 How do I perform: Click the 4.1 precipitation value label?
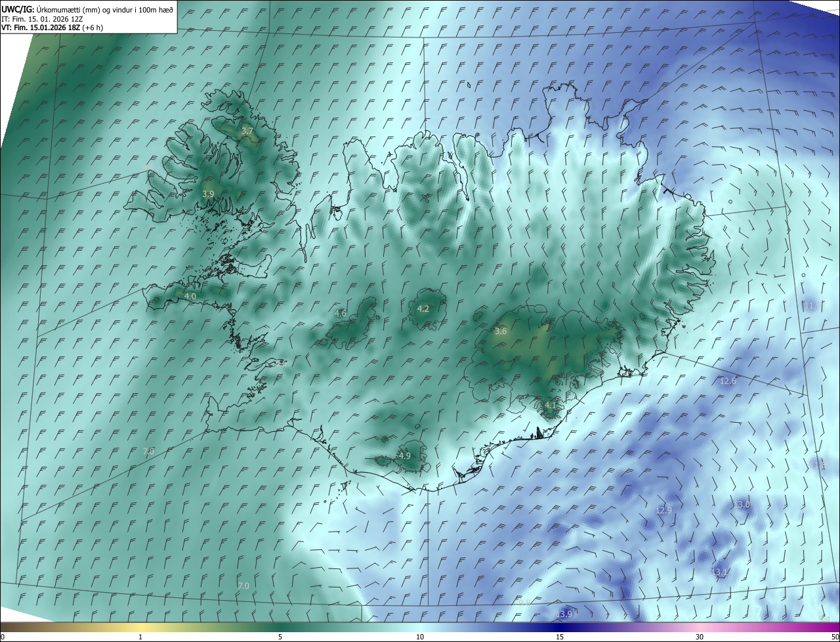[x=550, y=406]
